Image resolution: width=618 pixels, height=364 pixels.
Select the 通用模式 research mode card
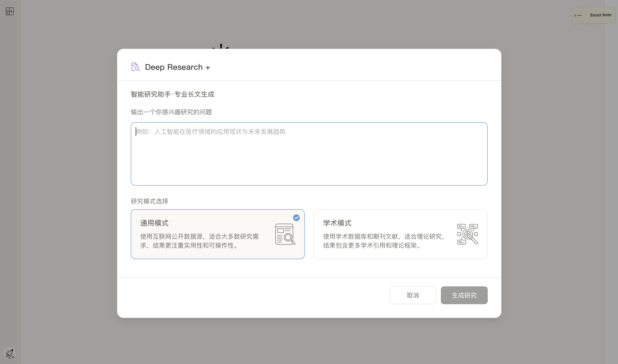pyautogui.click(x=217, y=234)
